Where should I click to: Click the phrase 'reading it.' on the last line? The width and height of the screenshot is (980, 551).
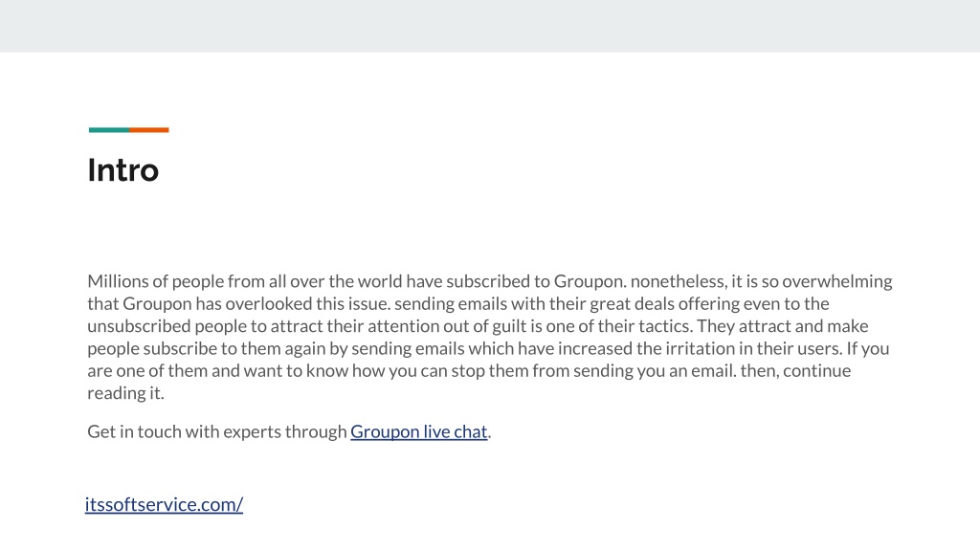pos(125,393)
